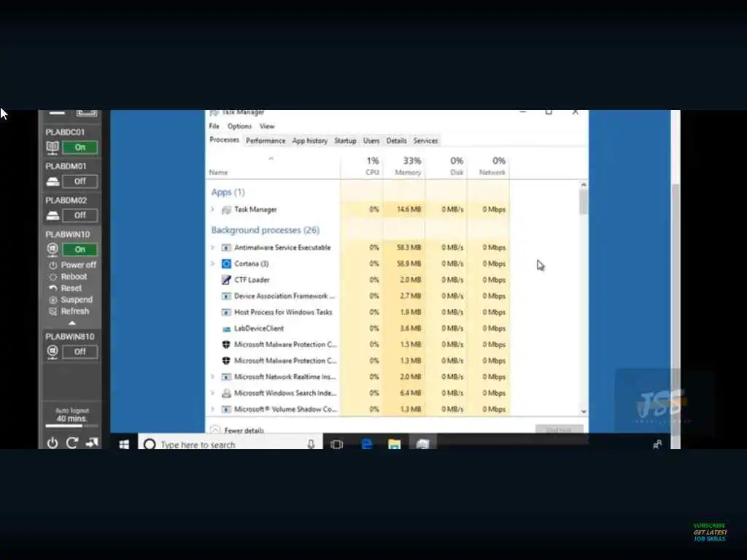Click the Cortana process icon
The image size is (747, 560).
[x=226, y=264]
